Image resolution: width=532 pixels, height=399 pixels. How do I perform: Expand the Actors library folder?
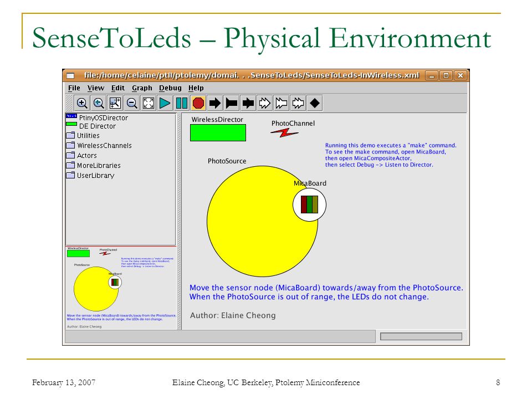81,155
